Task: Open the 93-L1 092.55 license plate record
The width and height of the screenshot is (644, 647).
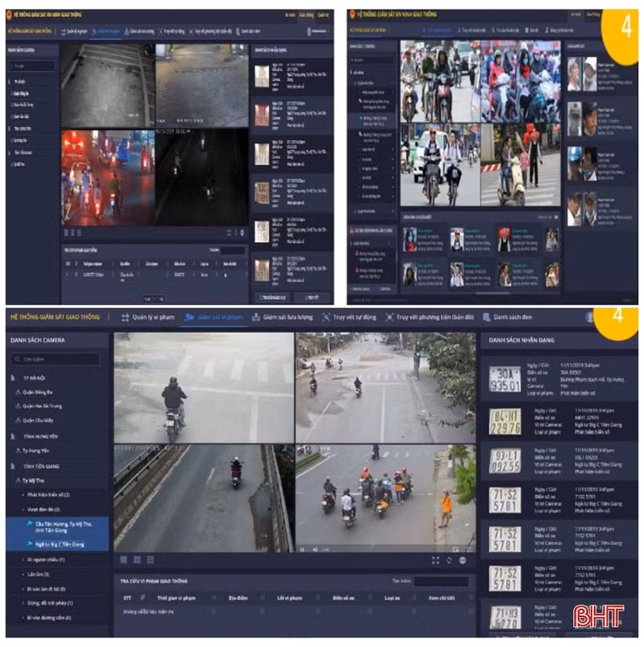Action: [504, 461]
